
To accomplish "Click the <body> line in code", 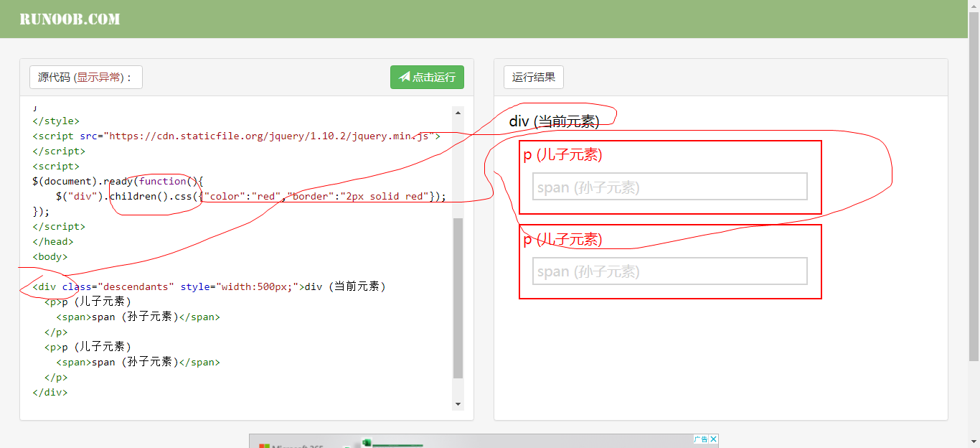I will [x=50, y=256].
